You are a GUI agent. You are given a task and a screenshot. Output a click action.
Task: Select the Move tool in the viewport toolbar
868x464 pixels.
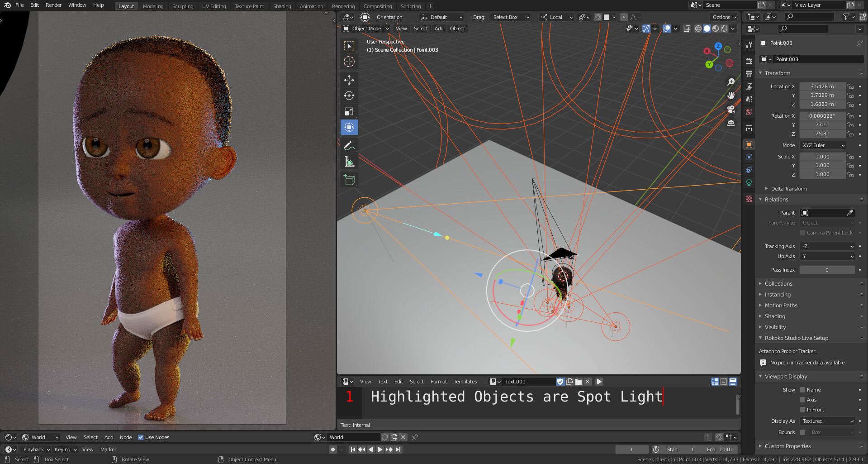(x=349, y=80)
